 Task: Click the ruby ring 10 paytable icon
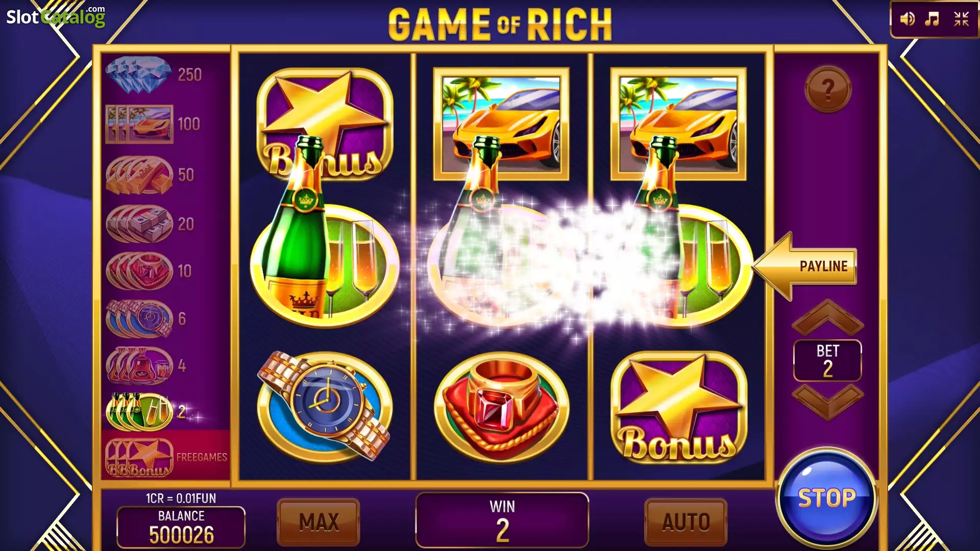[x=139, y=270]
